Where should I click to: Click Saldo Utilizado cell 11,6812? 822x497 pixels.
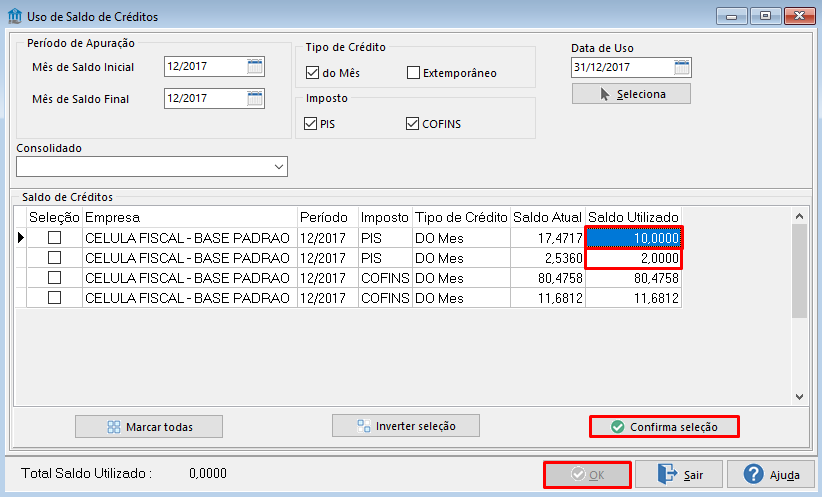pyautogui.click(x=634, y=298)
